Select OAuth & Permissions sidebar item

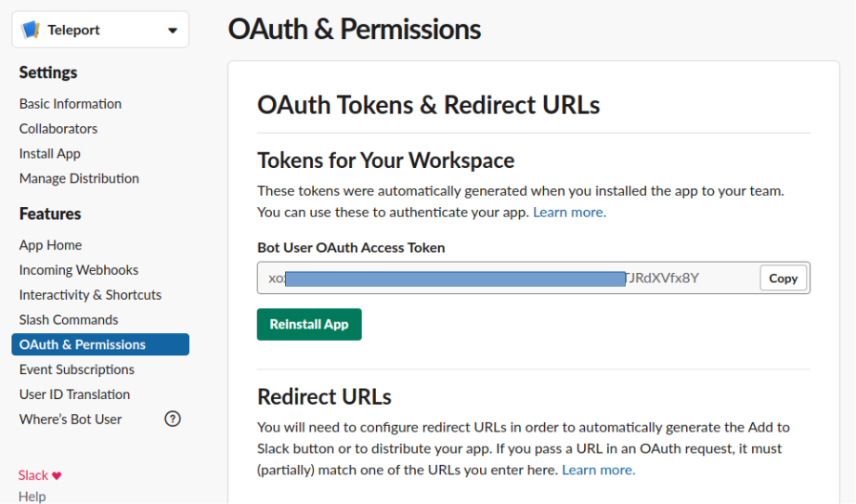click(83, 344)
